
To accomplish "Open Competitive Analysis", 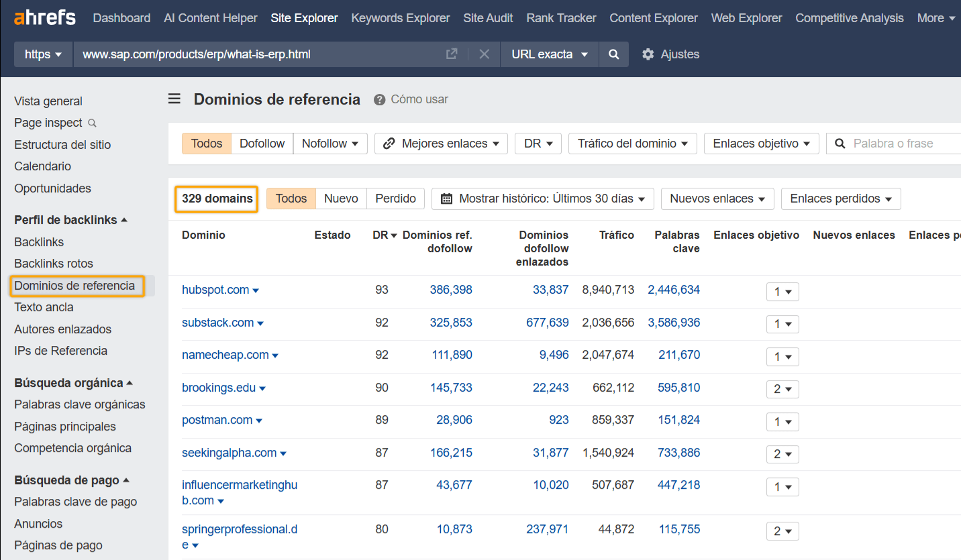I will tap(850, 18).
